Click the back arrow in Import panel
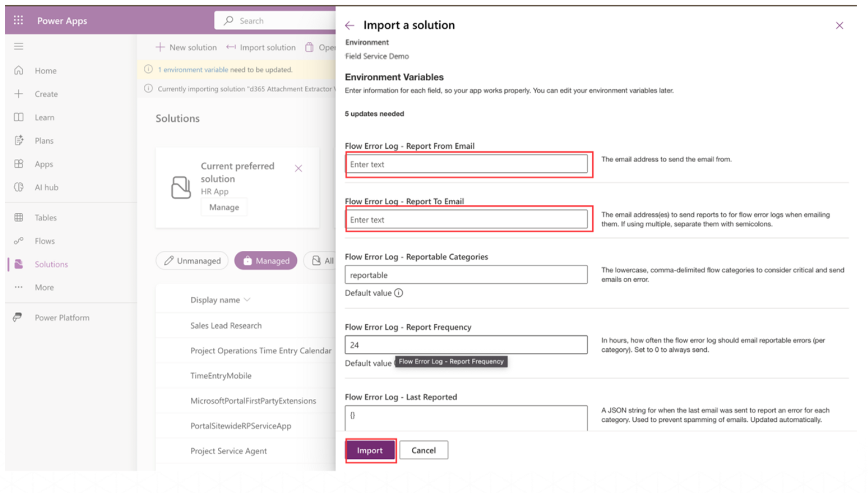 (x=350, y=25)
